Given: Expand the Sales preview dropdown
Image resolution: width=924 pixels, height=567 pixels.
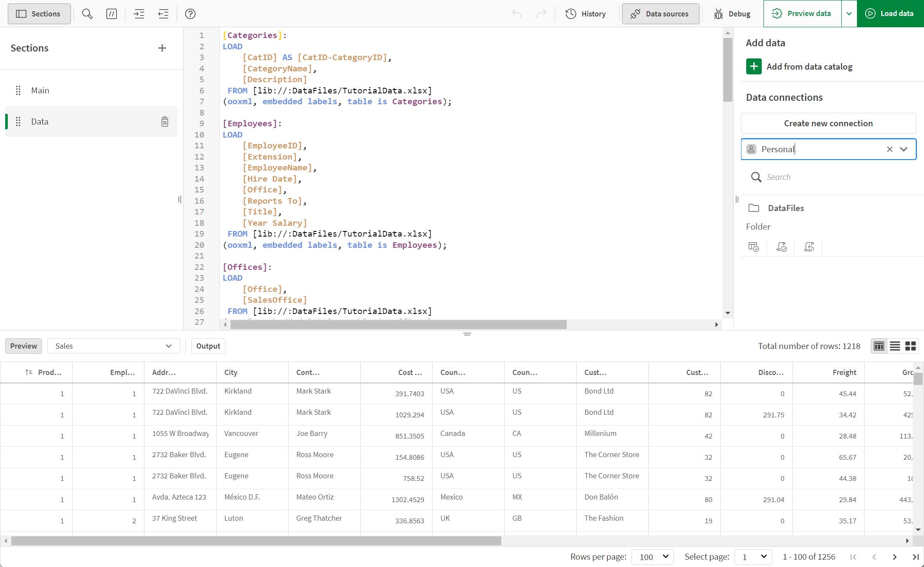Looking at the screenshot, I should click(x=169, y=346).
